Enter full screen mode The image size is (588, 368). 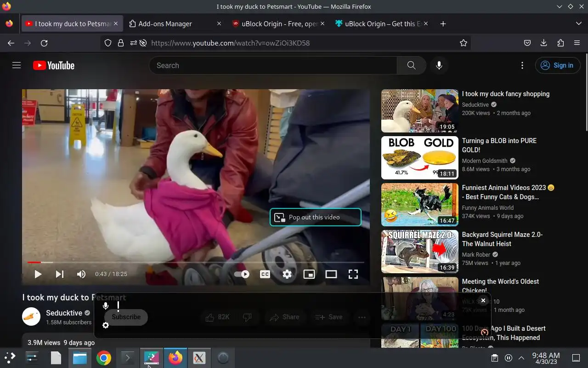[353, 274]
